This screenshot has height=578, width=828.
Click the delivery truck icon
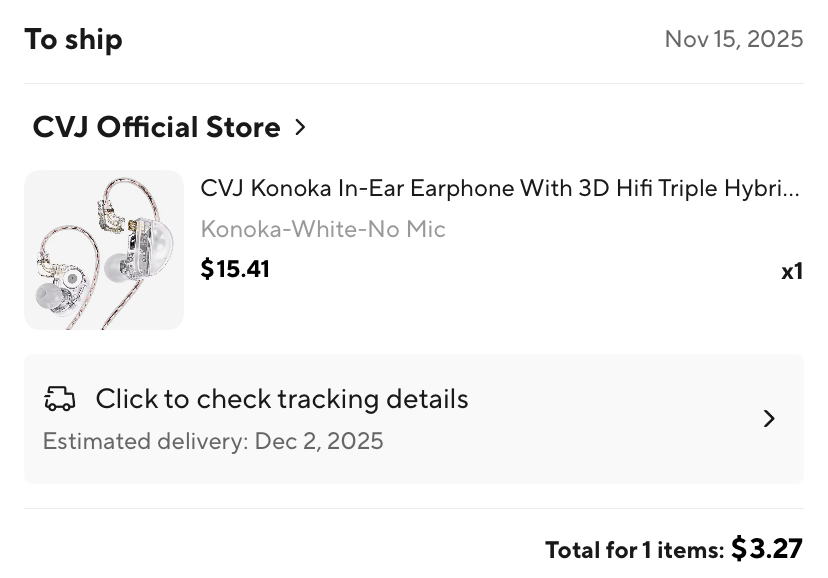click(60, 400)
